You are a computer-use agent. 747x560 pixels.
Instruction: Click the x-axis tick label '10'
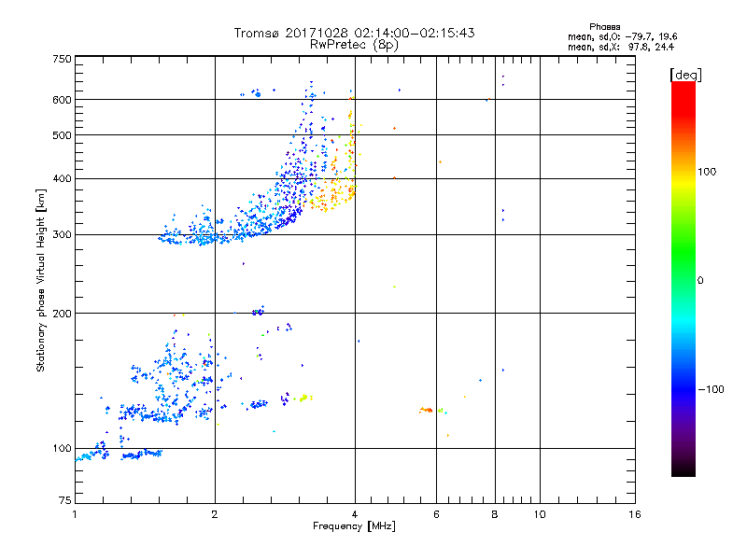click(540, 514)
